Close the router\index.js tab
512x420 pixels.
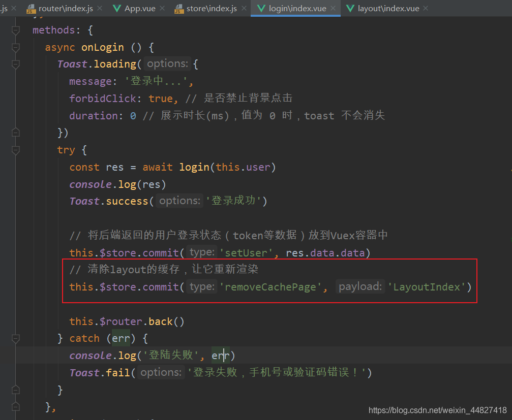[100, 9]
